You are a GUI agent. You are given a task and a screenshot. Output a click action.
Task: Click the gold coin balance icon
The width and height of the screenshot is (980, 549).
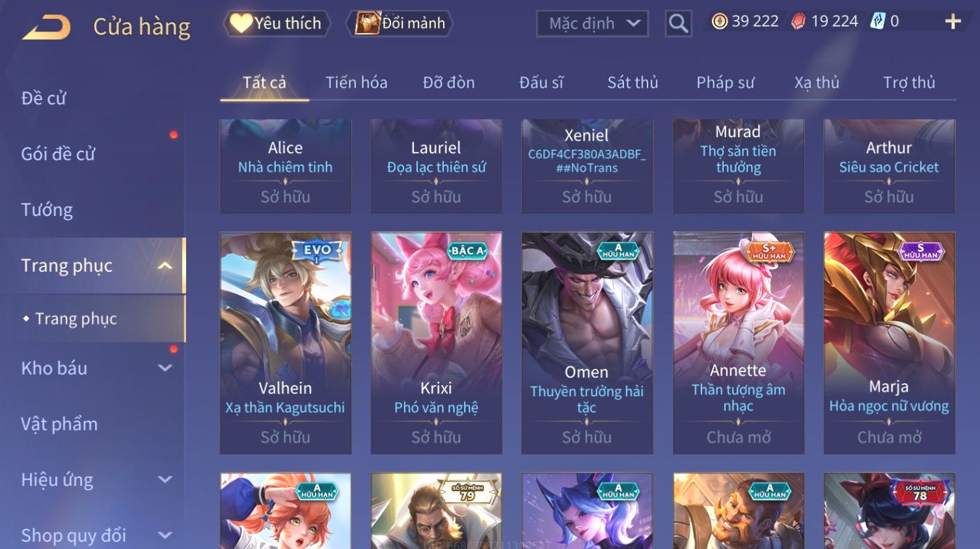pyautogui.click(x=719, y=21)
